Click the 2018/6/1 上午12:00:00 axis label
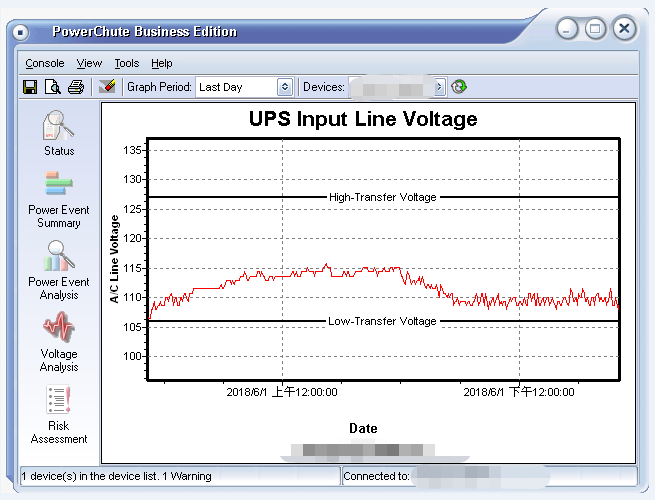The height and width of the screenshot is (500, 655). click(282, 392)
